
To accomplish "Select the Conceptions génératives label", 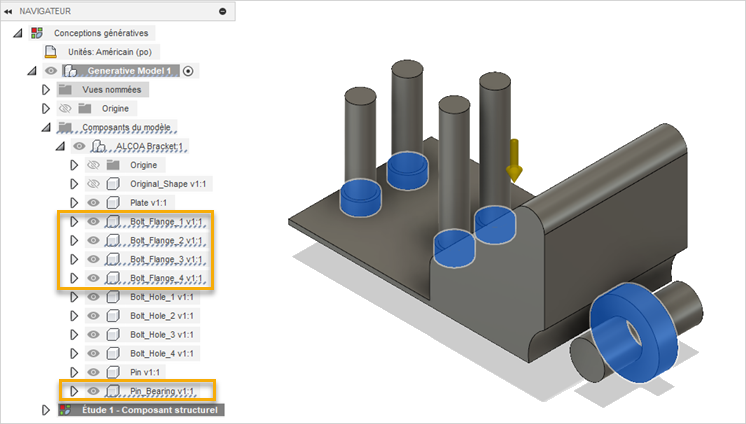I will pos(101,33).
